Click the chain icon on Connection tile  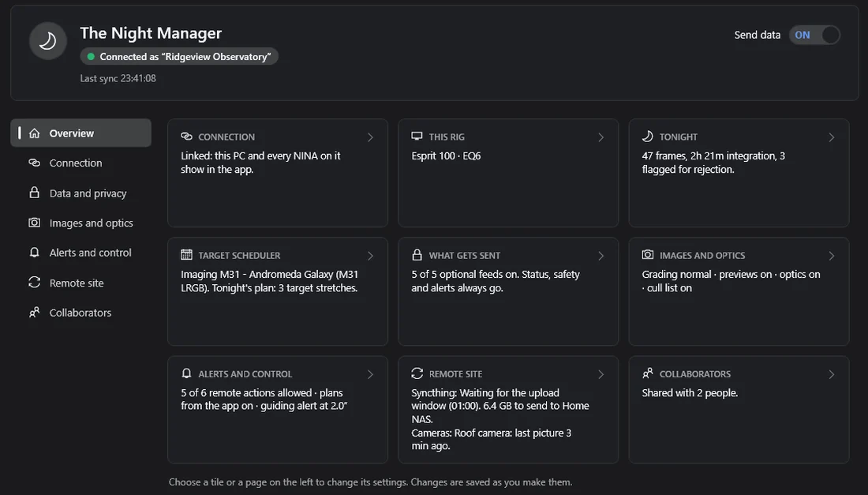point(186,137)
